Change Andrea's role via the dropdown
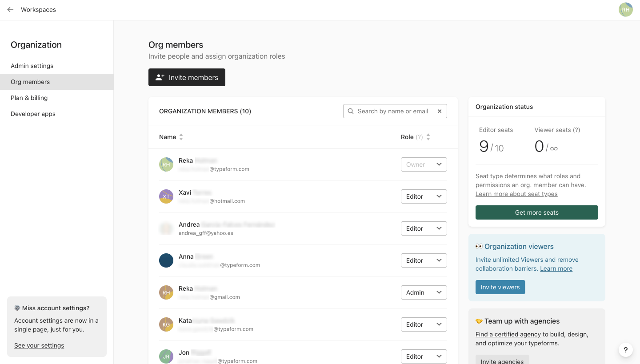This screenshot has width=640, height=364. click(x=424, y=228)
